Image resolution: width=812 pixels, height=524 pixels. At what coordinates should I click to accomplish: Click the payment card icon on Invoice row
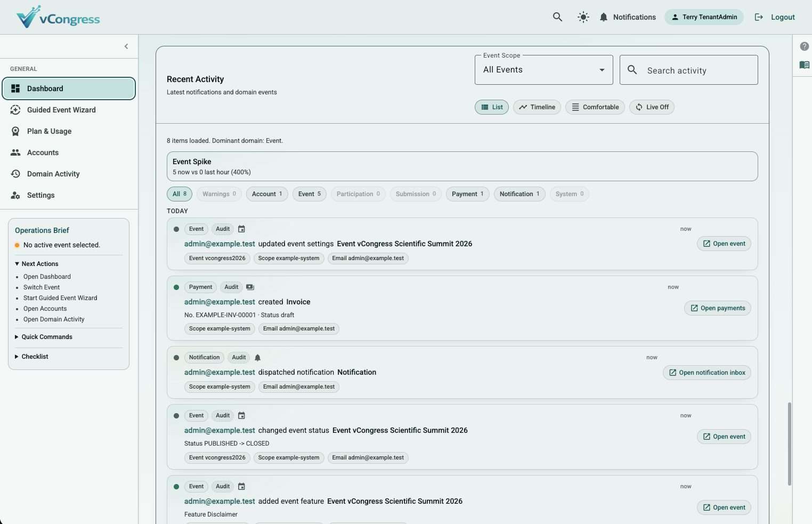coord(250,287)
